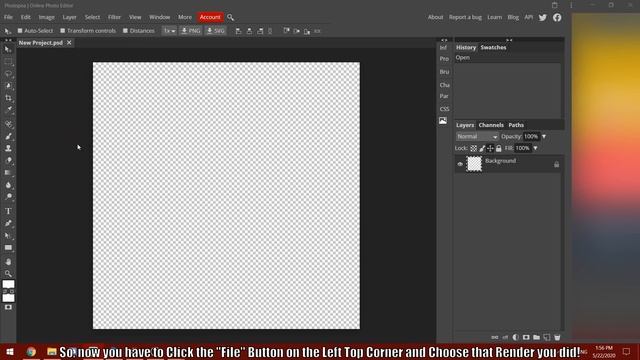
Task: Close the New Project.psd tab
Action: pos(69,42)
